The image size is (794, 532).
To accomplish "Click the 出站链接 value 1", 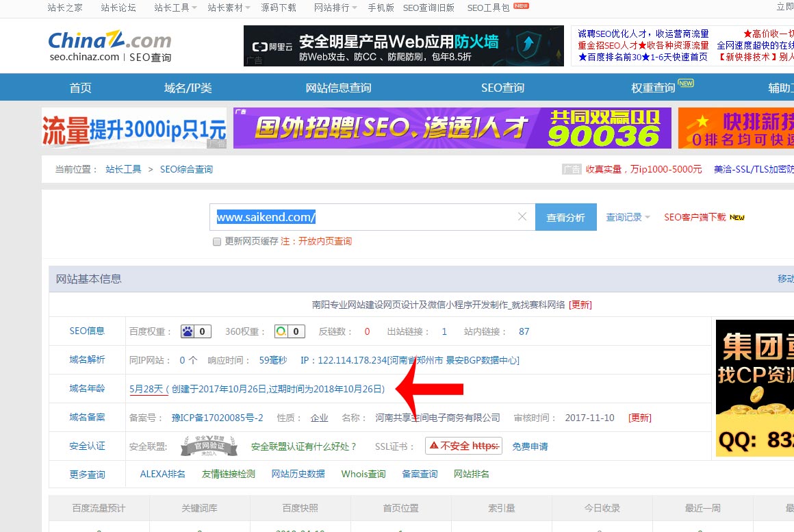I will [x=444, y=331].
